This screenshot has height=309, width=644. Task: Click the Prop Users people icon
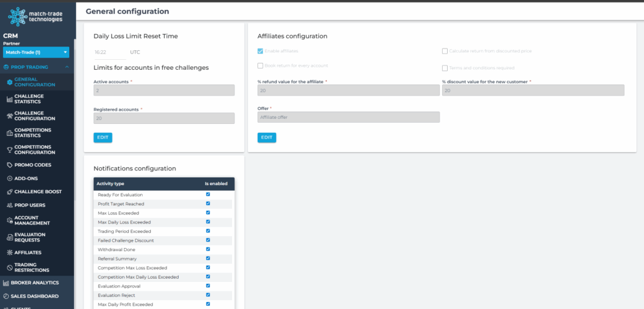click(x=9, y=205)
